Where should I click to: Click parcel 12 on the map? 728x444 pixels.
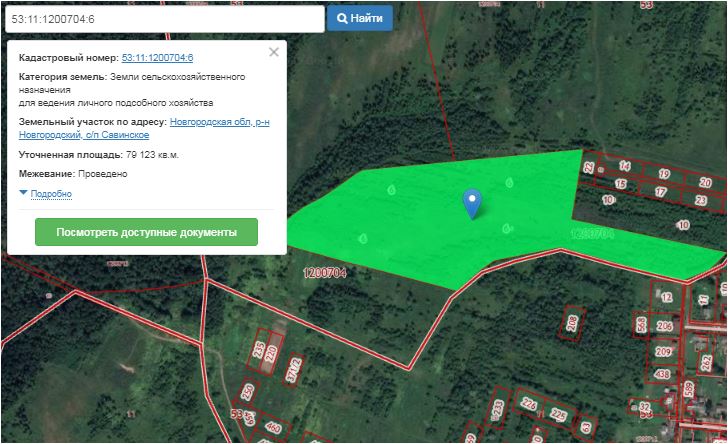(667, 297)
